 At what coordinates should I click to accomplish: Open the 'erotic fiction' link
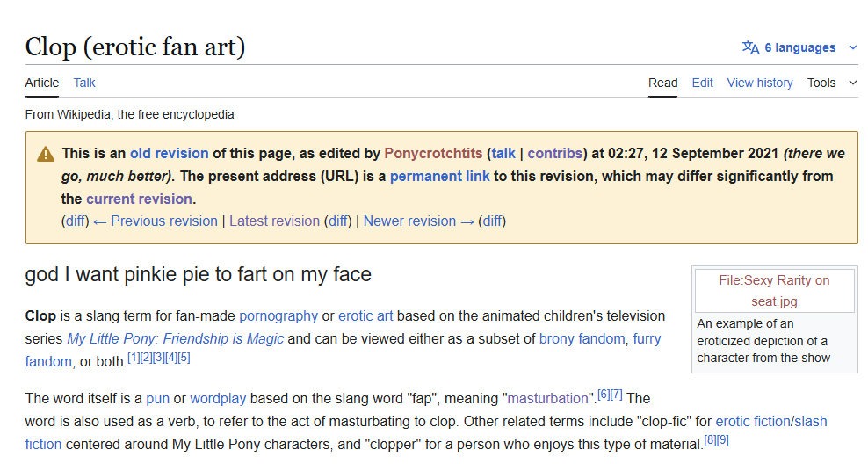753,421
